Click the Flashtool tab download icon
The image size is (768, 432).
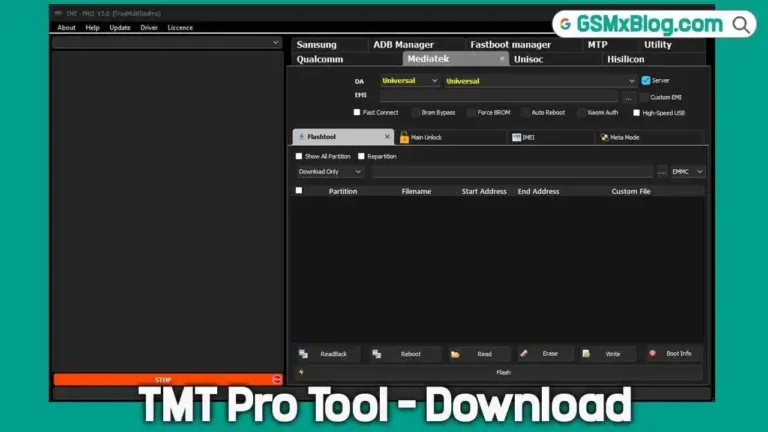tap(301, 137)
